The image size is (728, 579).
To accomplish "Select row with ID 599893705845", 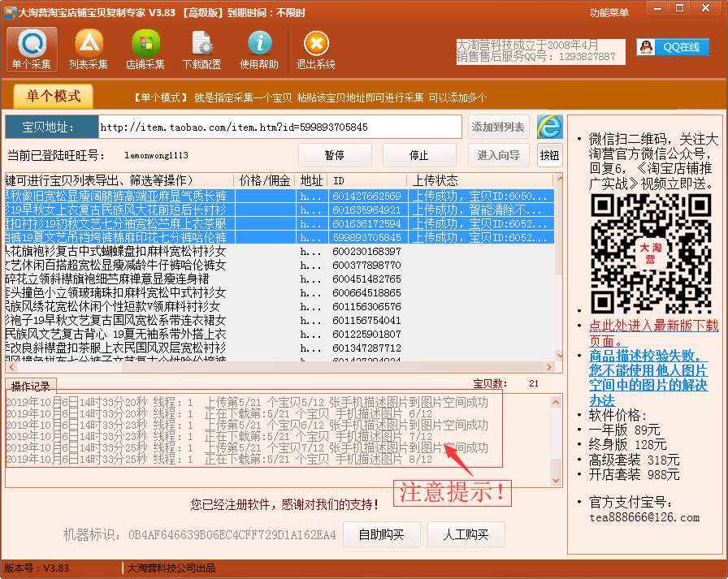I will click(279, 238).
